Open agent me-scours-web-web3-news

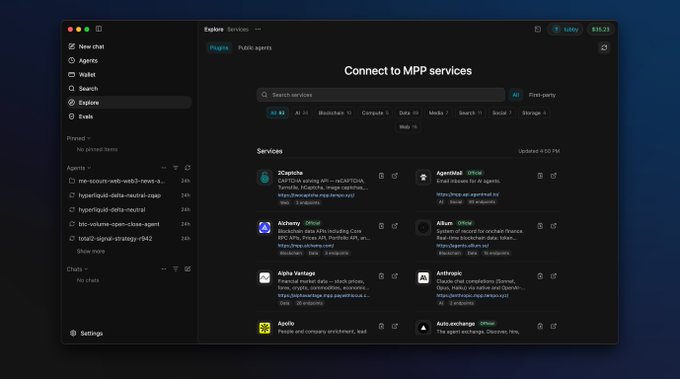129,181
